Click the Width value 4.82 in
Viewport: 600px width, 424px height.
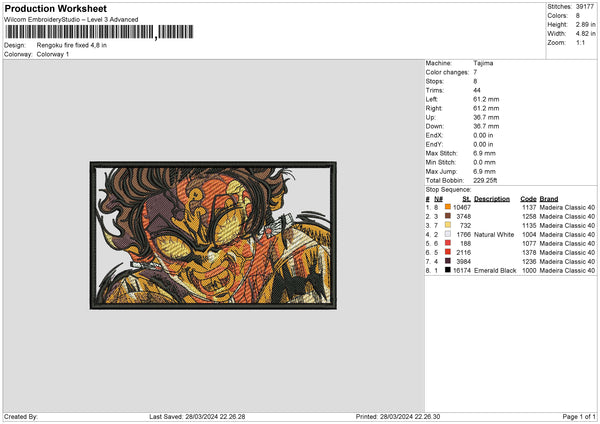[x=585, y=34]
